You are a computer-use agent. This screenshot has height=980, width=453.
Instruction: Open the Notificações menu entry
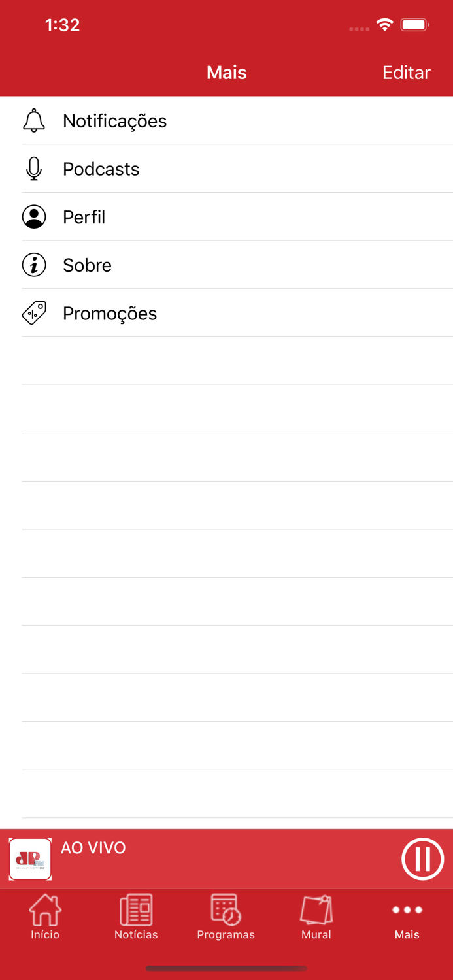click(115, 121)
